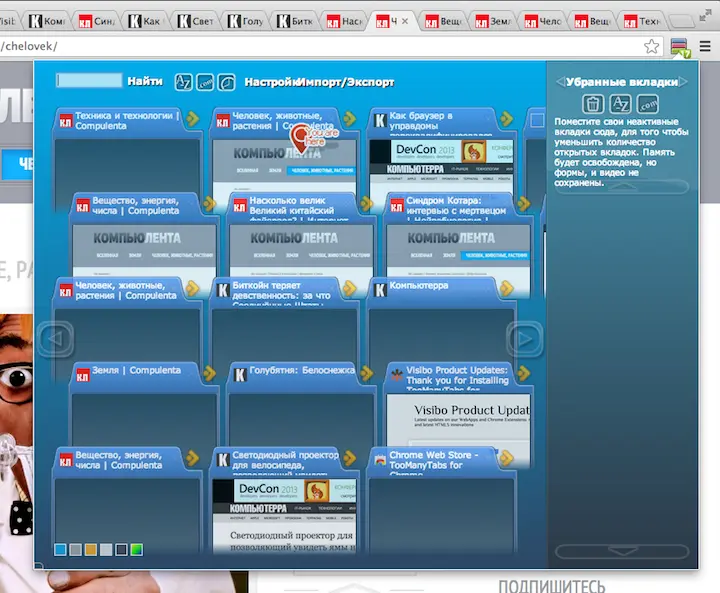Sort suspended tabs by domain with the .com icon
Image resolution: width=720 pixels, height=593 pixels.
(x=647, y=104)
